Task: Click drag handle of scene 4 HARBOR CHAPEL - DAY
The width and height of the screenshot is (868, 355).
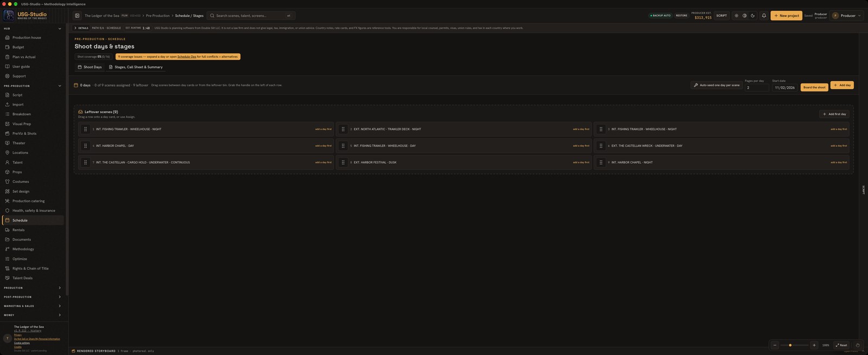Action: pyautogui.click(x=85, y=146)
